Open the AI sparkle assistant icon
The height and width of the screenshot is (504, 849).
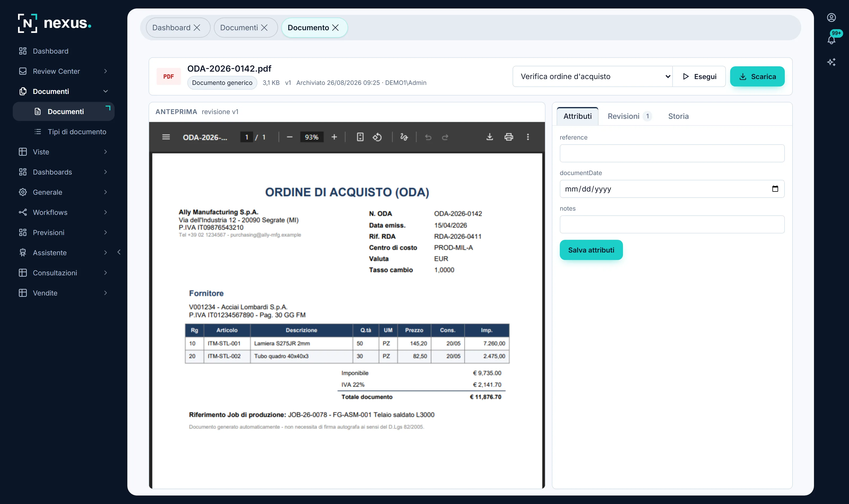click(831, 62)
